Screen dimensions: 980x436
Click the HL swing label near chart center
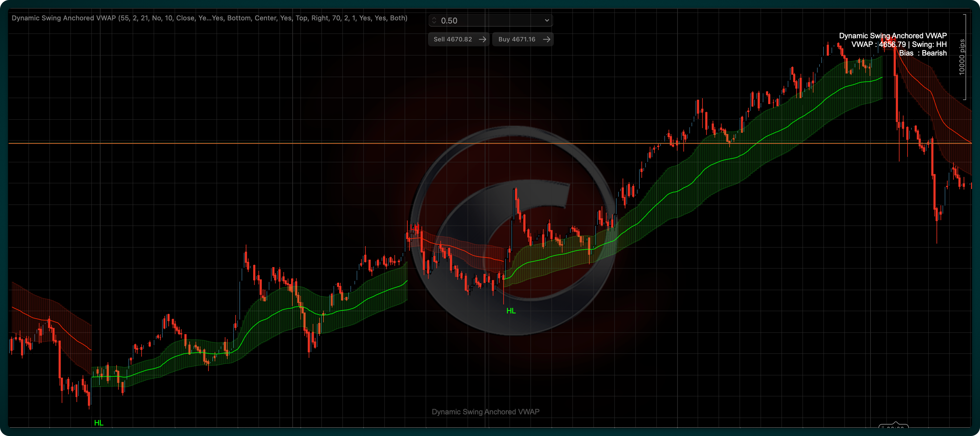point(511,311)
